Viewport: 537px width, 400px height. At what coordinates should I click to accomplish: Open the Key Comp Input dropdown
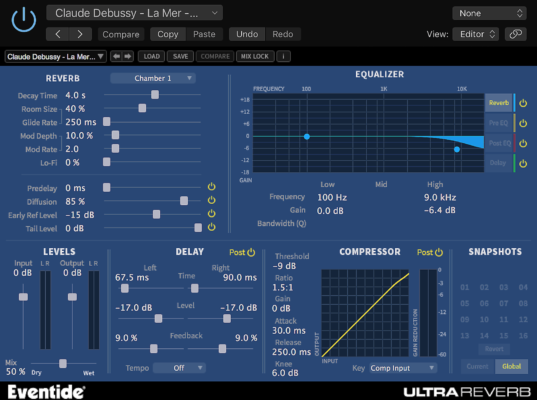403,368
